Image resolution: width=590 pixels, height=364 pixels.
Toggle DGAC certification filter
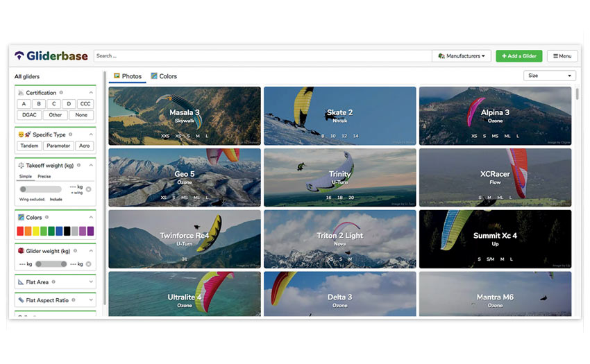(x=29, y=115)
